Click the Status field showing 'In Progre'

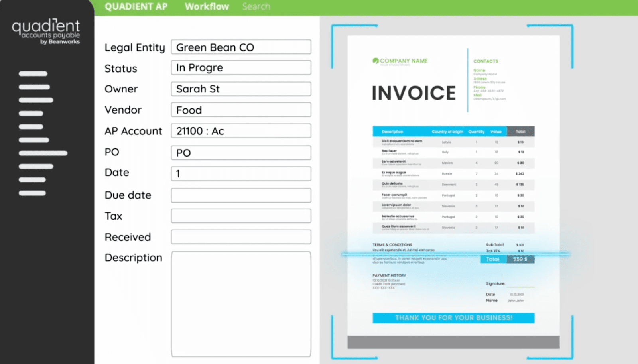[x=241, y=67]
